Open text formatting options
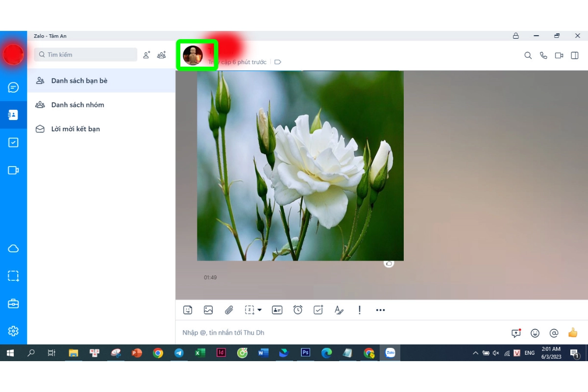Screen dimensions: 588x392 [x=339, y=310]
